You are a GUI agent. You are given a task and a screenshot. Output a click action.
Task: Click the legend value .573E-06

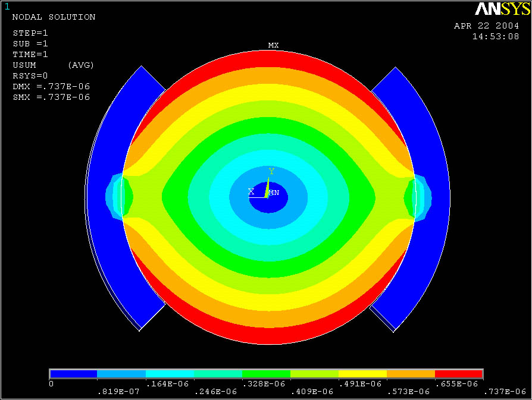(x=408, y=392)
